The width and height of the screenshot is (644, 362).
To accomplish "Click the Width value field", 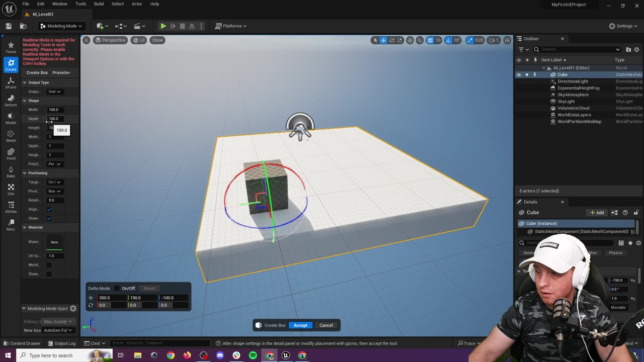I will pos(55,110).
